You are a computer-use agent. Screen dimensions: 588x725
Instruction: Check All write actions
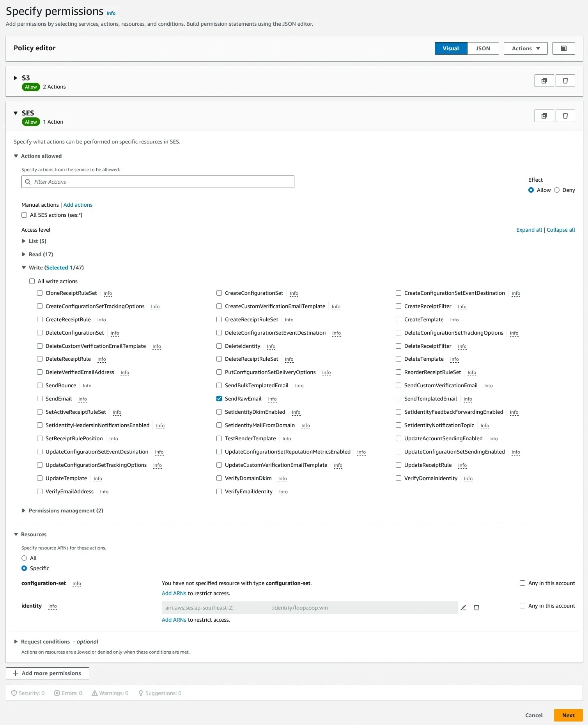point(32,281)
